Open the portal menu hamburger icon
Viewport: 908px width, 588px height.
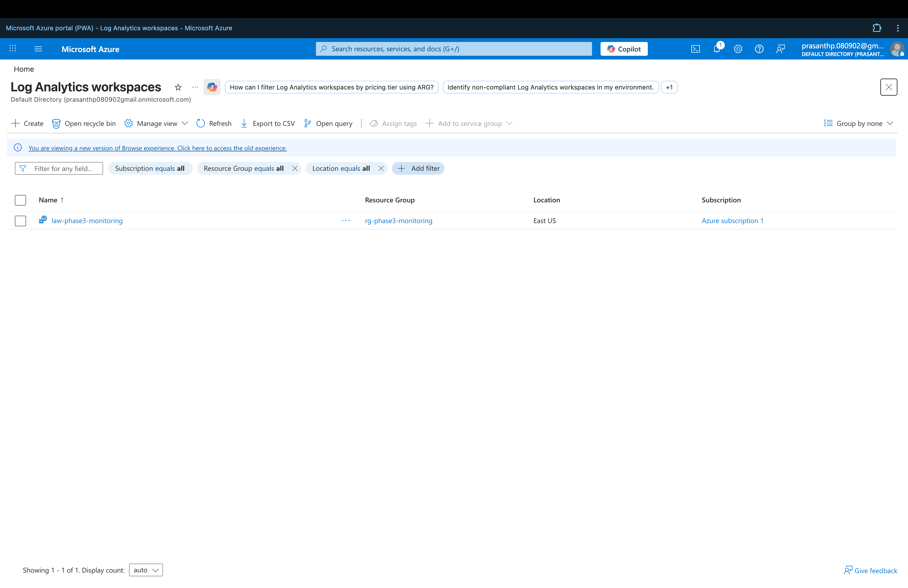pyautogui.click(x=38, y=49)
